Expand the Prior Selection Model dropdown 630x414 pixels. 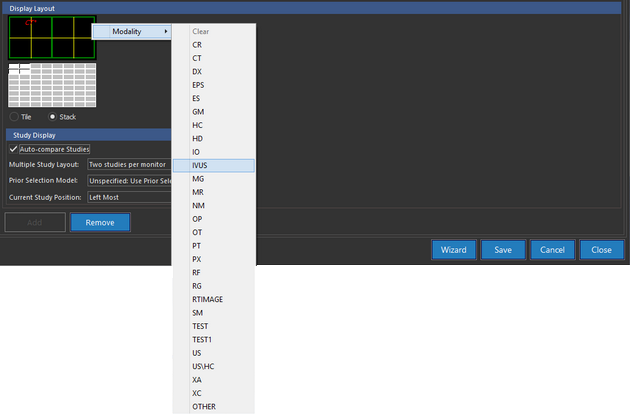click(x=129, y=181)
